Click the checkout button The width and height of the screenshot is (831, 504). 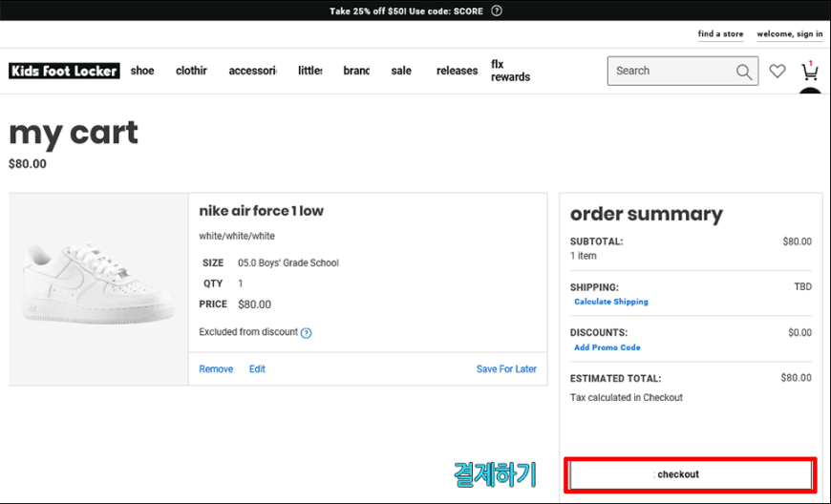click(x=691, y=474)
